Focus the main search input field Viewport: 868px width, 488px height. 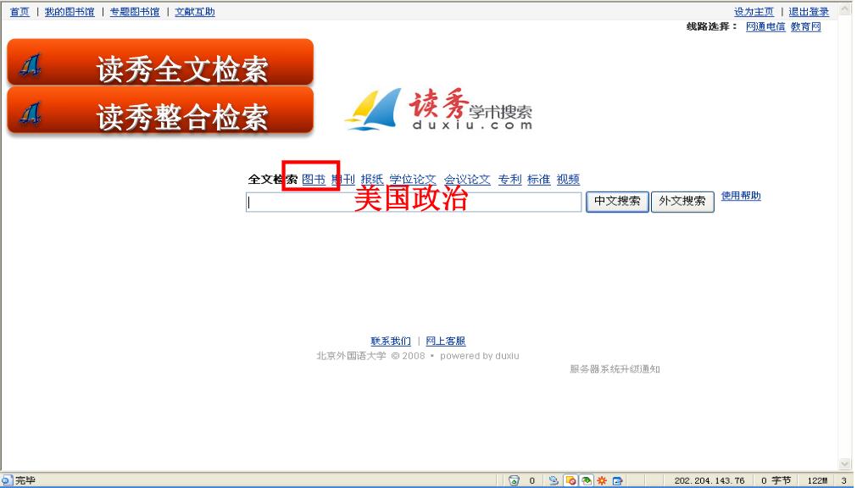414,202
